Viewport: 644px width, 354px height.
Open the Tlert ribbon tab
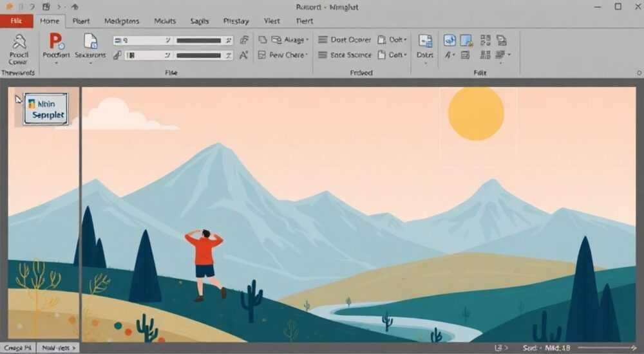[x=305, y=21]
